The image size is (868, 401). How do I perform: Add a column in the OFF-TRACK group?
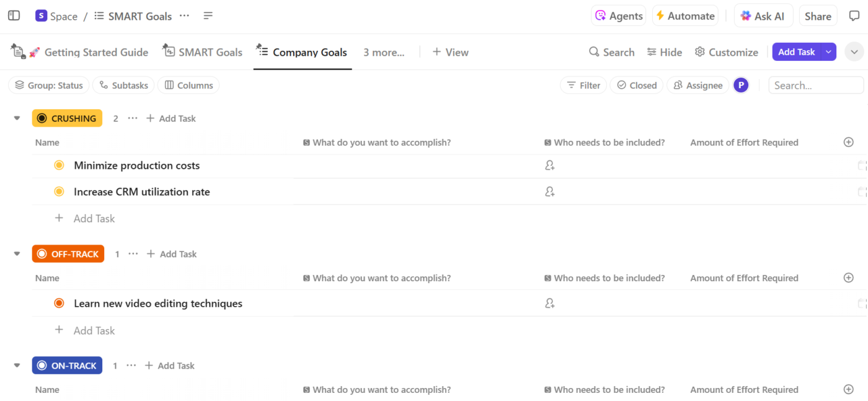(x=849, y=278)
